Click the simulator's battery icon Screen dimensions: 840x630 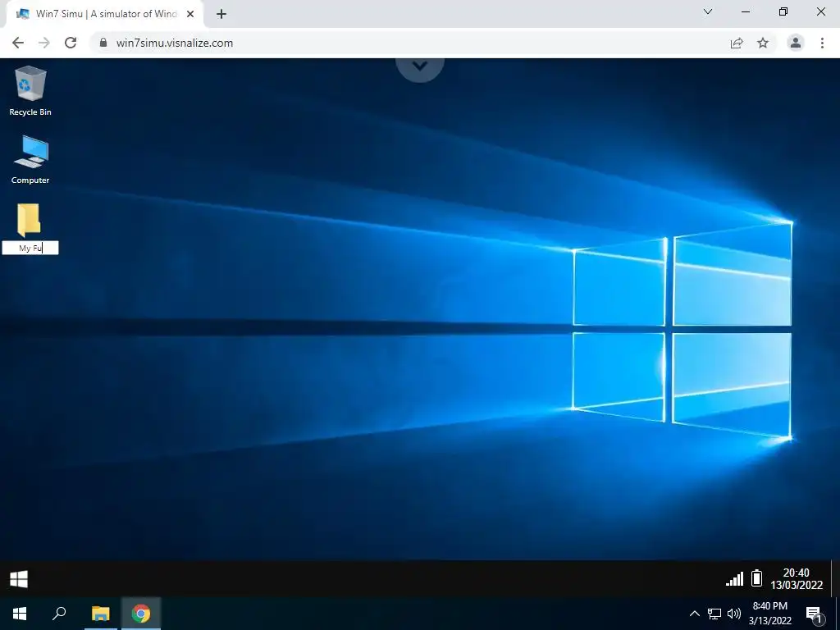756,578
